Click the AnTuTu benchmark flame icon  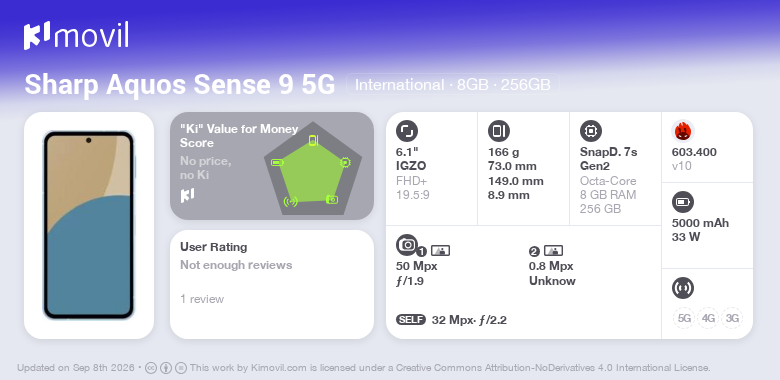point(682,131)
